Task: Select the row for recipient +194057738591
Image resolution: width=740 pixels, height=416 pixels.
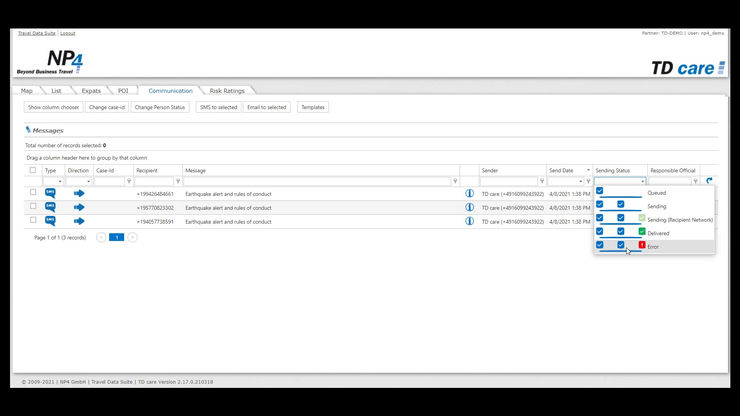Action: tap(33, 220)
